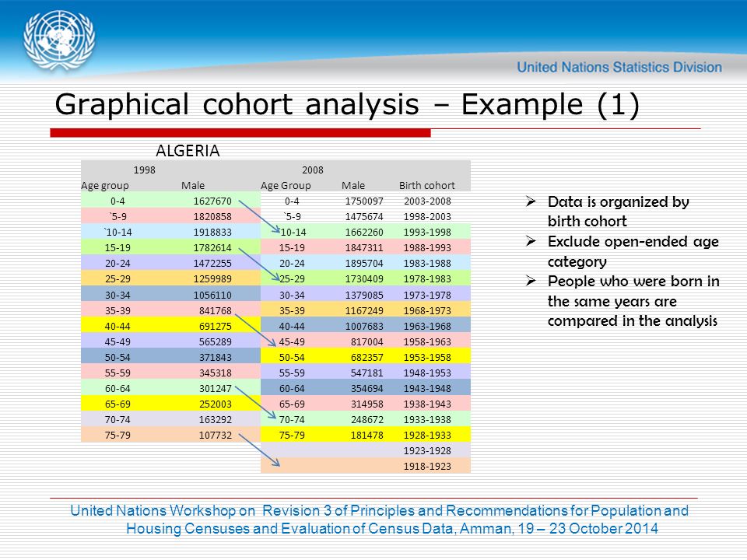
Task: Click the value 1259989
Action: [x=212, y=279]
